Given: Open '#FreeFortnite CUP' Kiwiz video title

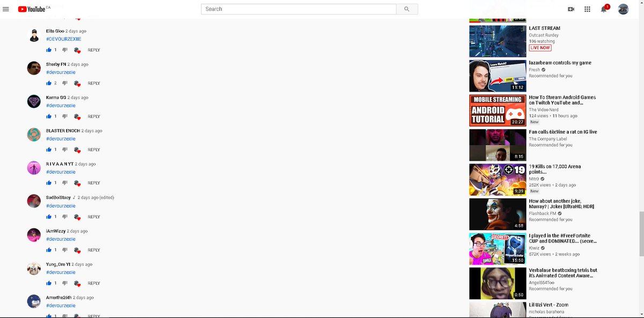Looking at the screenshot, I should 563,239.
